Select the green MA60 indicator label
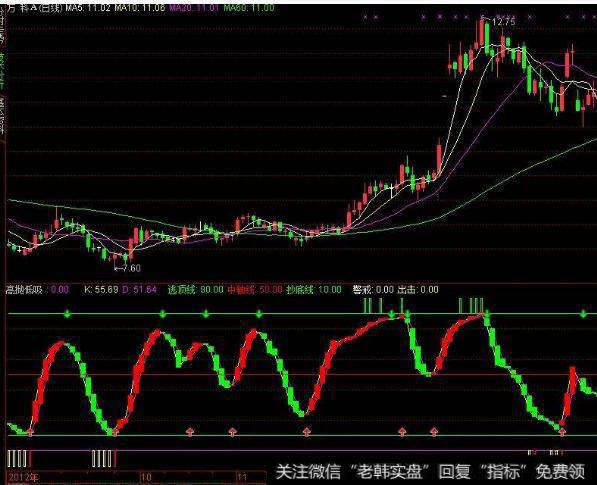The width and height of the screenshot is (597, 485). point(249,8)
